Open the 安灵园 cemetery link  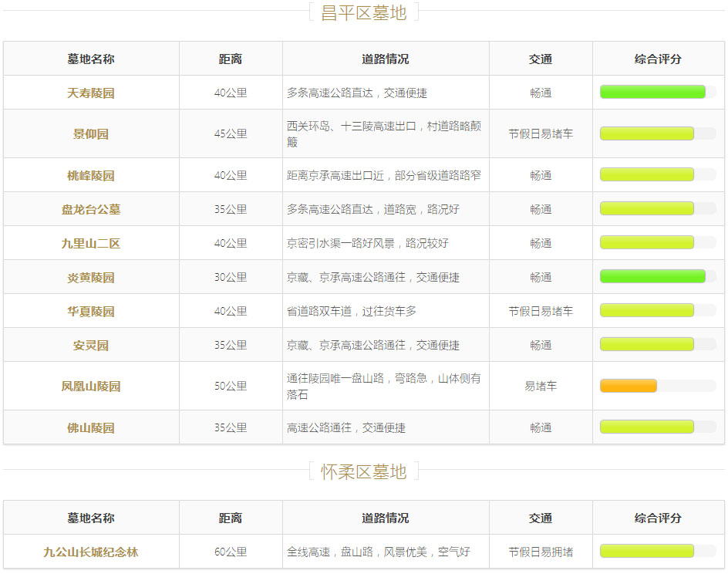[x=90, y=345]
